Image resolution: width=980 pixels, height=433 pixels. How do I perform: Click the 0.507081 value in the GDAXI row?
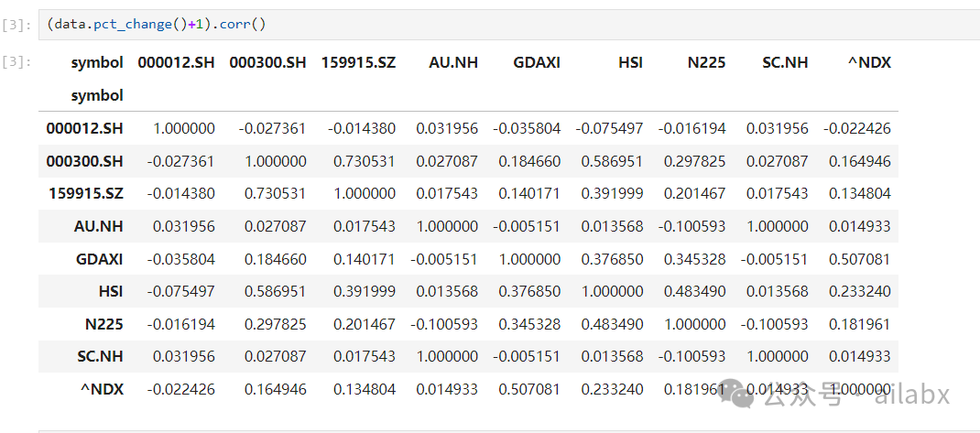[x=859, y=259]
